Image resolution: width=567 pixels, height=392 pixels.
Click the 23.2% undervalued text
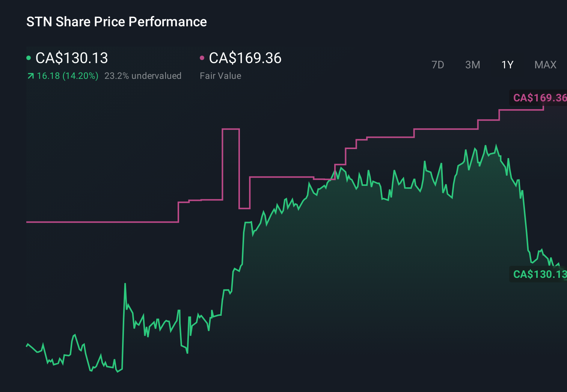(x=143, y=76)
